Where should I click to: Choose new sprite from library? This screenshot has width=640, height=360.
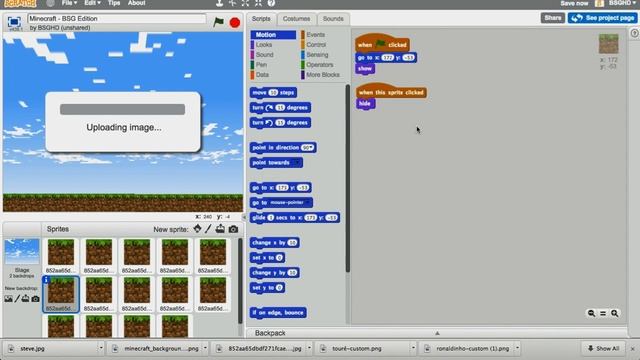pyautogui.click(x=198, y=229)
